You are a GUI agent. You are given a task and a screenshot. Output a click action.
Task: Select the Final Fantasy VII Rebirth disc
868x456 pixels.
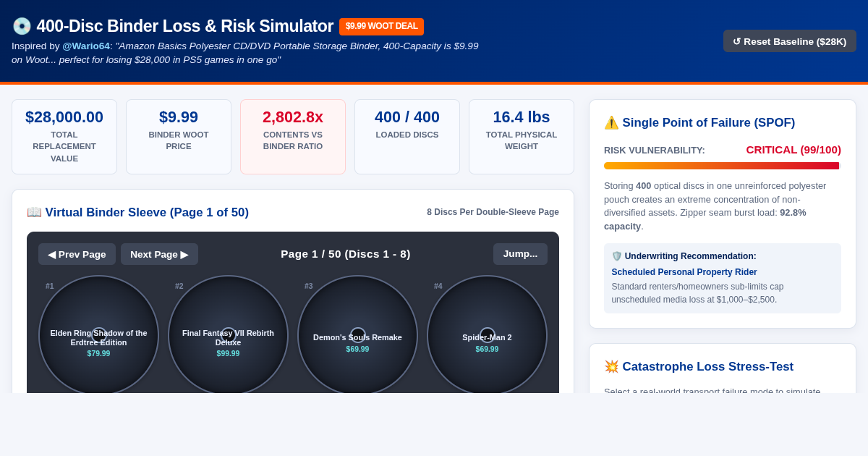(228, 335)
